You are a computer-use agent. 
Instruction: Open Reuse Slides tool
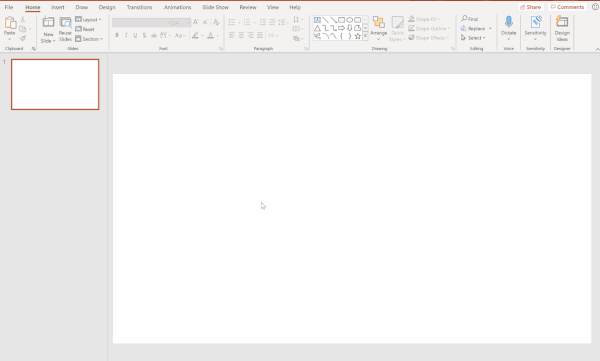point(65,29)
